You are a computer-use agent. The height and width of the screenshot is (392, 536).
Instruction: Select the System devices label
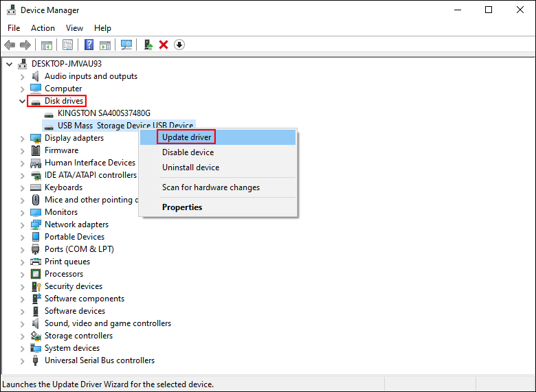point(72,348)
